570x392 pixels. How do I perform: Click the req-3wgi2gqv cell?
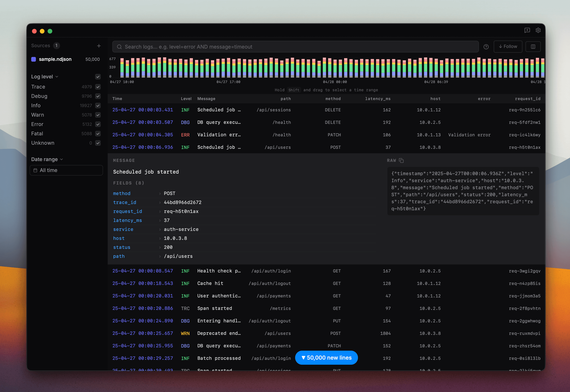525,271
